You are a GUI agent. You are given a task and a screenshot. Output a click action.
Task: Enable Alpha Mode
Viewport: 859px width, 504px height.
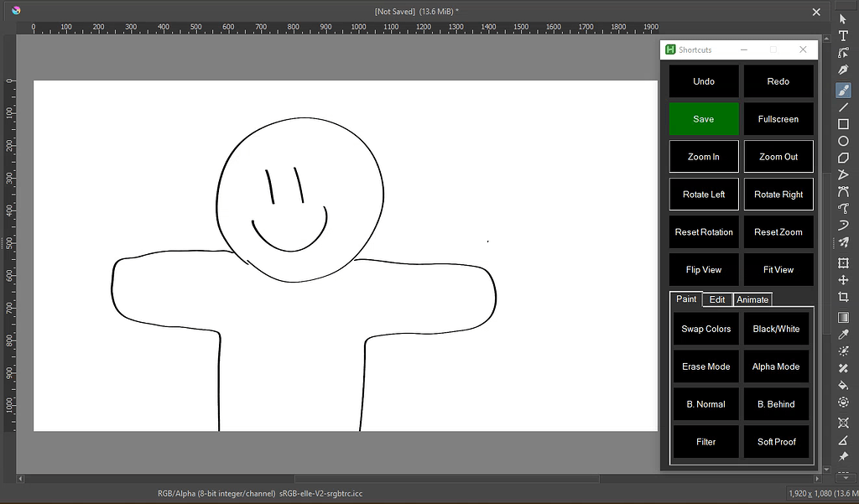coord(776,366)
